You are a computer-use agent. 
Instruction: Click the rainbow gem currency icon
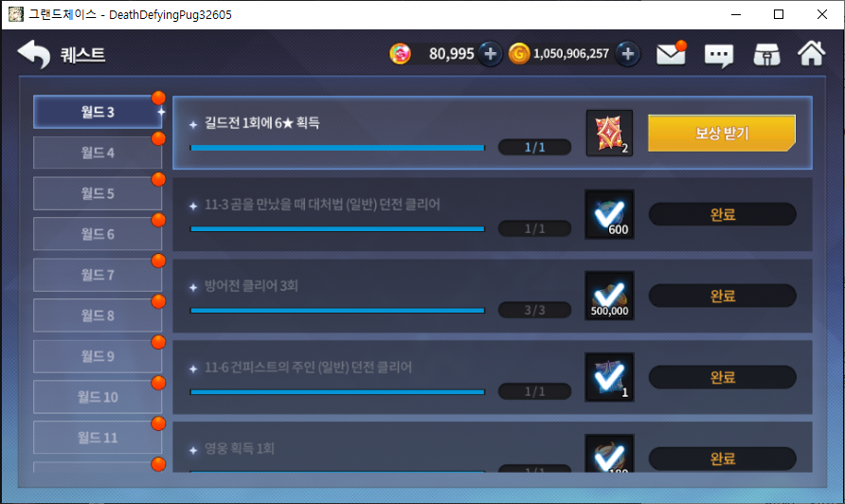tap(400, 54)
